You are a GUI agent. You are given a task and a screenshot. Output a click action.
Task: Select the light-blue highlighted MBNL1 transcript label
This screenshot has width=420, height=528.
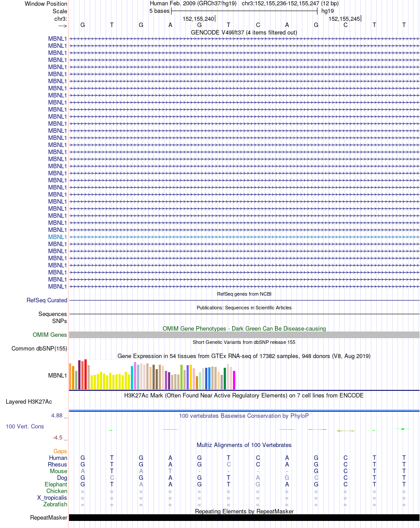(57, 237)
